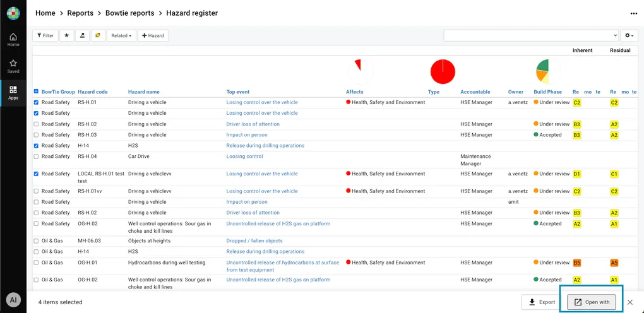Check the amit-owned Road Safety row checkbox
The width and height of the screenshot is (644, 313).
[x=36, y=202]
